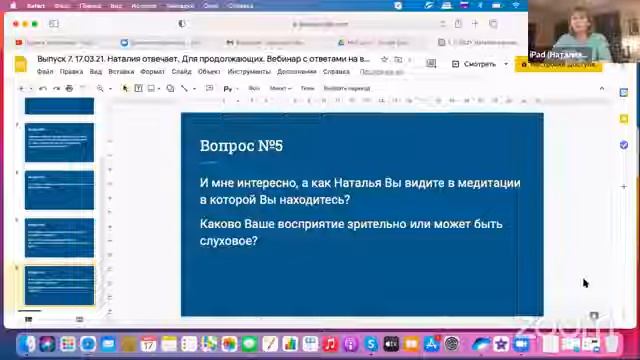Open Wi-Fi status in menu bar
The image size is (640, 360).
(516, 6)
